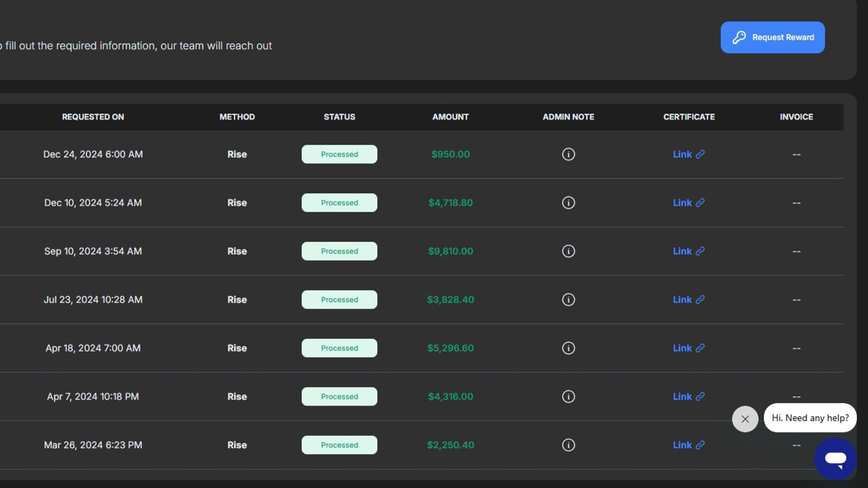
Task: Click the amount $9,810.00
Action: [450, 251]
